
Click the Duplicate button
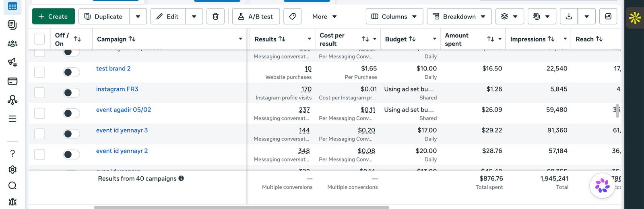coord(104,17)
